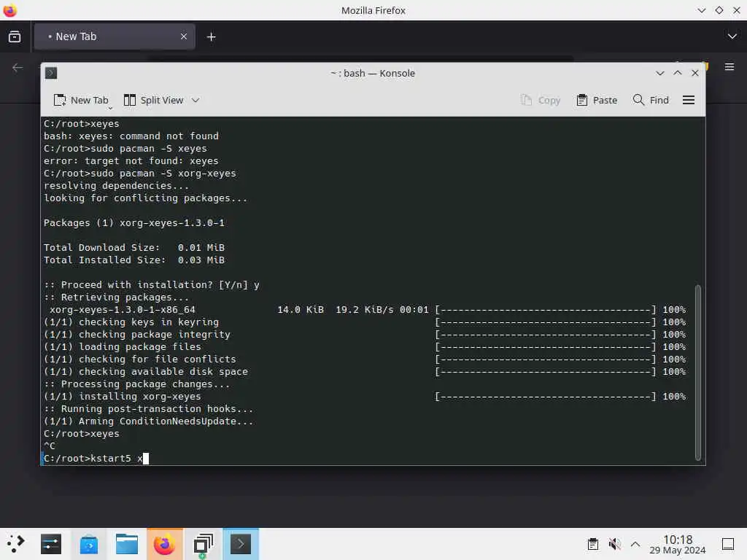Click the Konsole vertical scrollbar
747x560 pixels.
[698, 373]
